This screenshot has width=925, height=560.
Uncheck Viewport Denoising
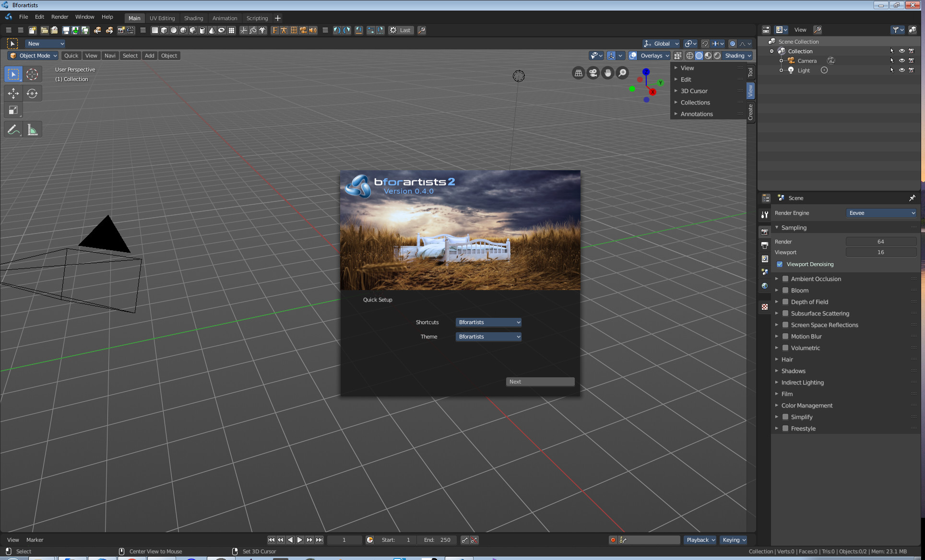[x=780, y=264]
